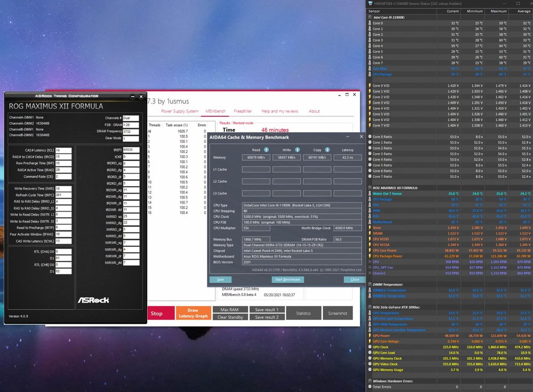Viewport: 533px width, 392px height.
Task: Click the chip icon beside Intel Core i9-11900K header
Action: point(370,17)
